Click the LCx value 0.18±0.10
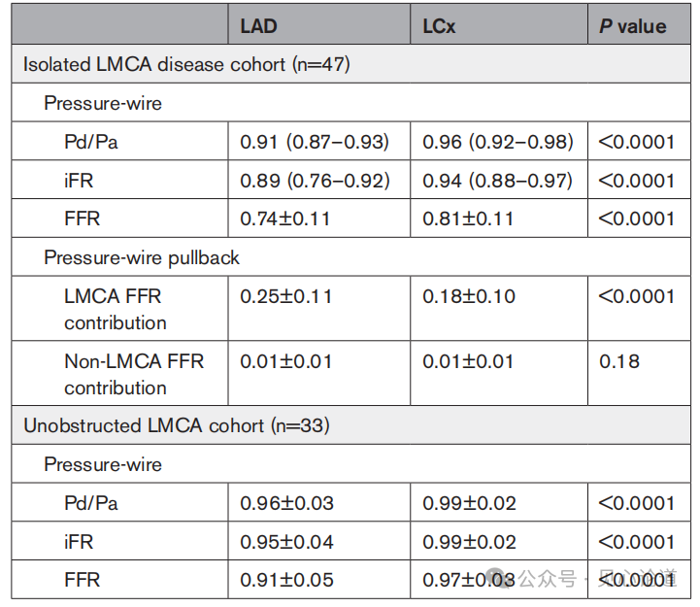Image resolution: width=700 pixels, height=607 pixels. 468,296
